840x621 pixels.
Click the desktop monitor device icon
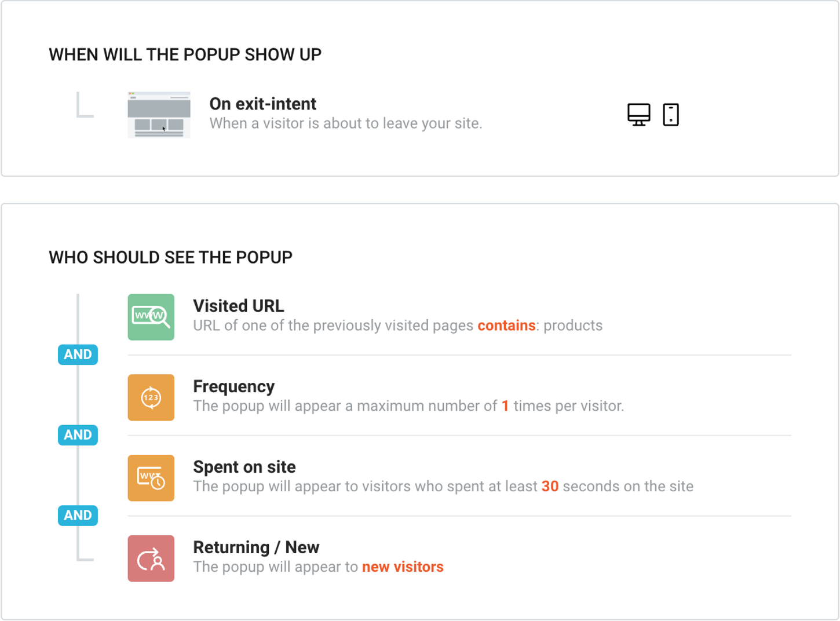pyautogui.click(x=638, y=115)
